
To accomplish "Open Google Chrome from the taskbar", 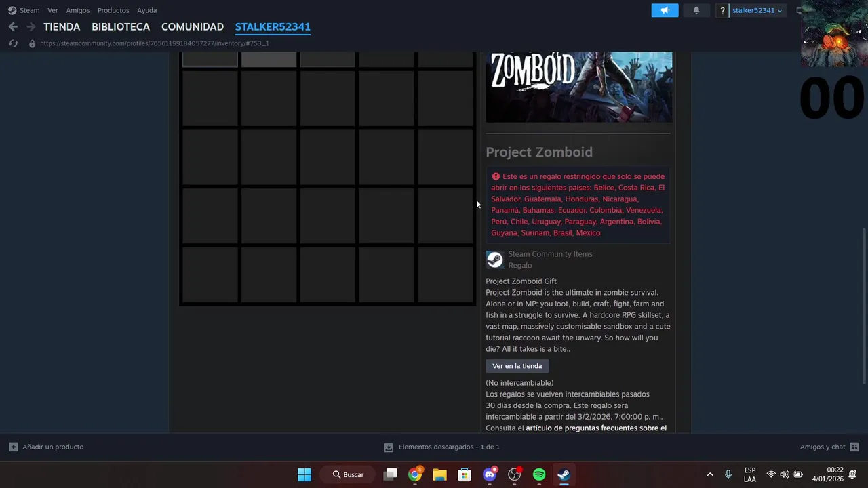I will 415,474.
